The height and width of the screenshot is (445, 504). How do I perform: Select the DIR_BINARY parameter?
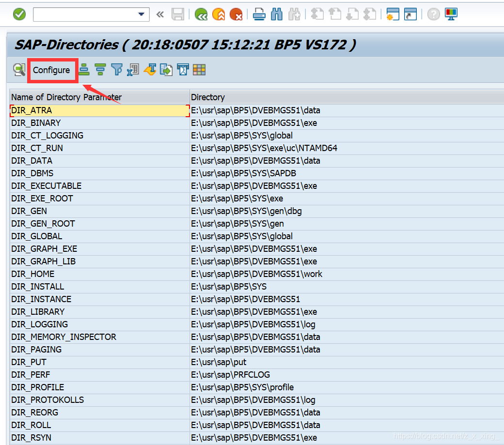[100, 123]
